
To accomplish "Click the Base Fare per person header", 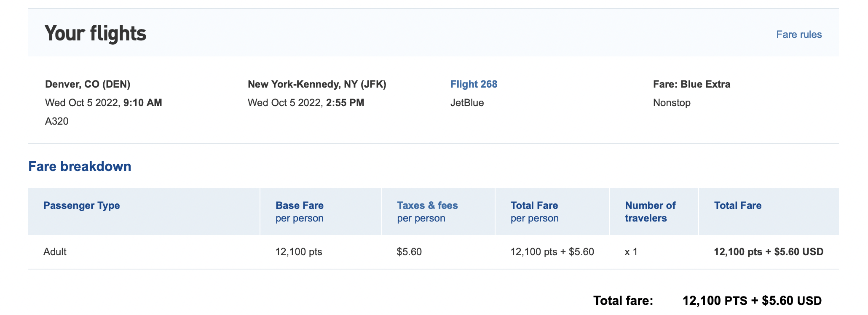I will pos(299,211).
